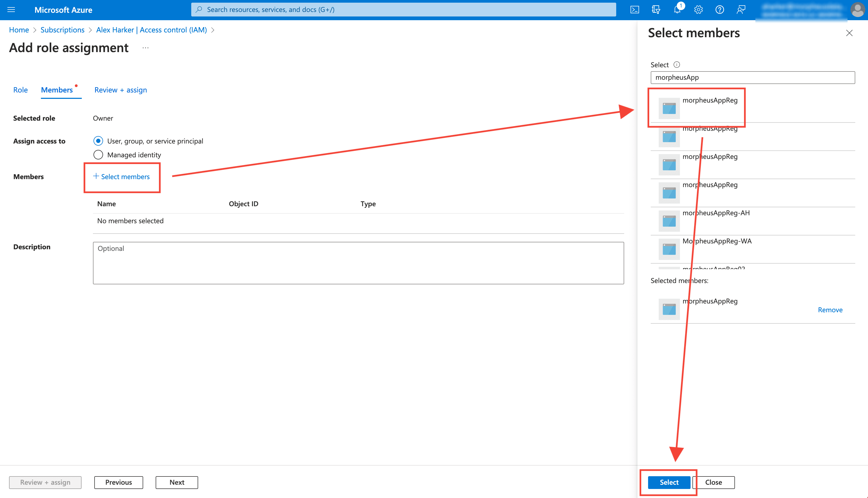
Task: Click the Select members link
Action: click(122, 177)
